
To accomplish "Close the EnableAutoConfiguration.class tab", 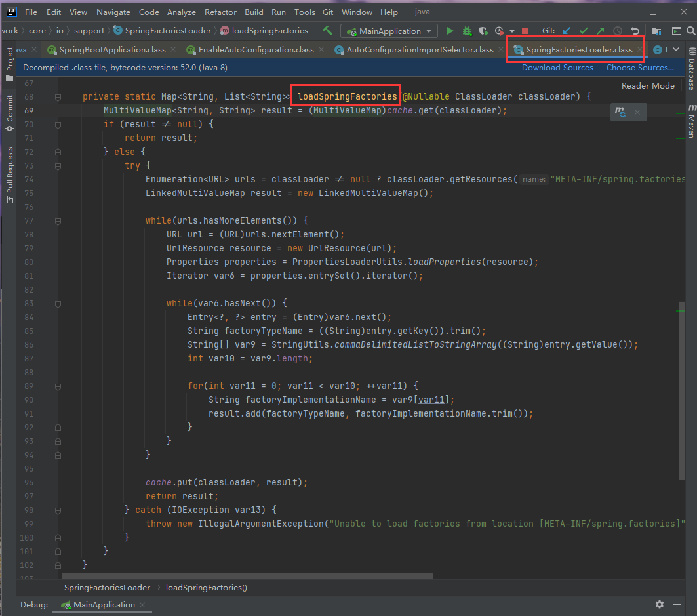I will coord(321,49).
